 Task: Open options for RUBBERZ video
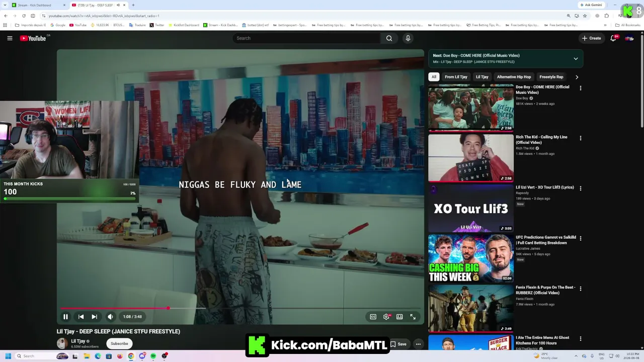click(581, 289)
